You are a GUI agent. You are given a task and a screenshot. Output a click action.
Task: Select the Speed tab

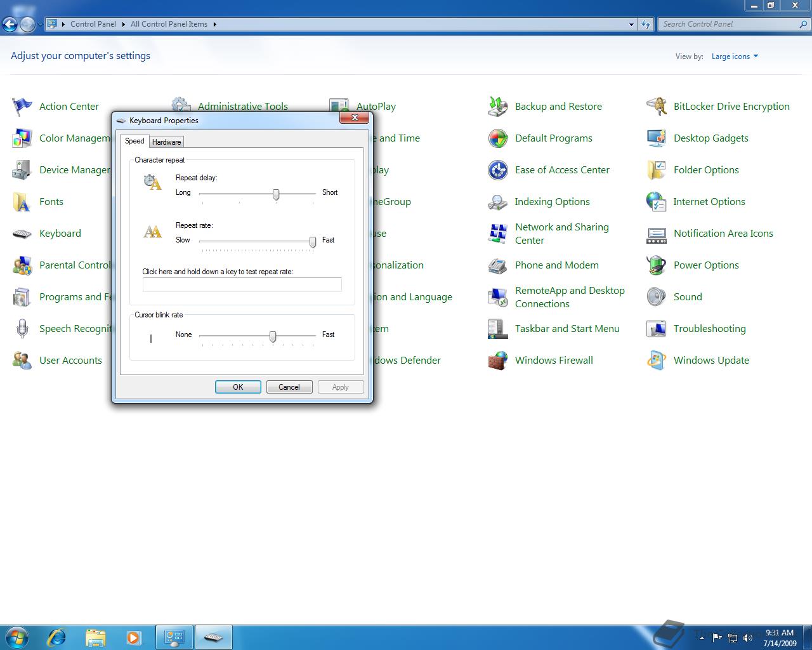click(134, 141)
